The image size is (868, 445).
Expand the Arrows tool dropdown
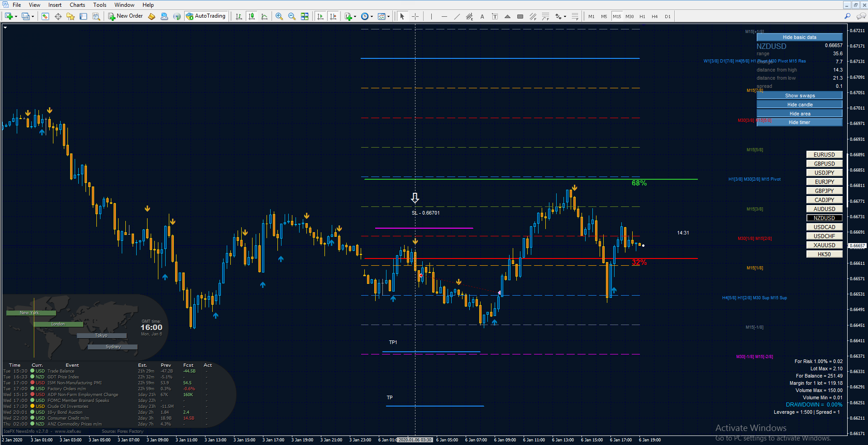point(565,17)
